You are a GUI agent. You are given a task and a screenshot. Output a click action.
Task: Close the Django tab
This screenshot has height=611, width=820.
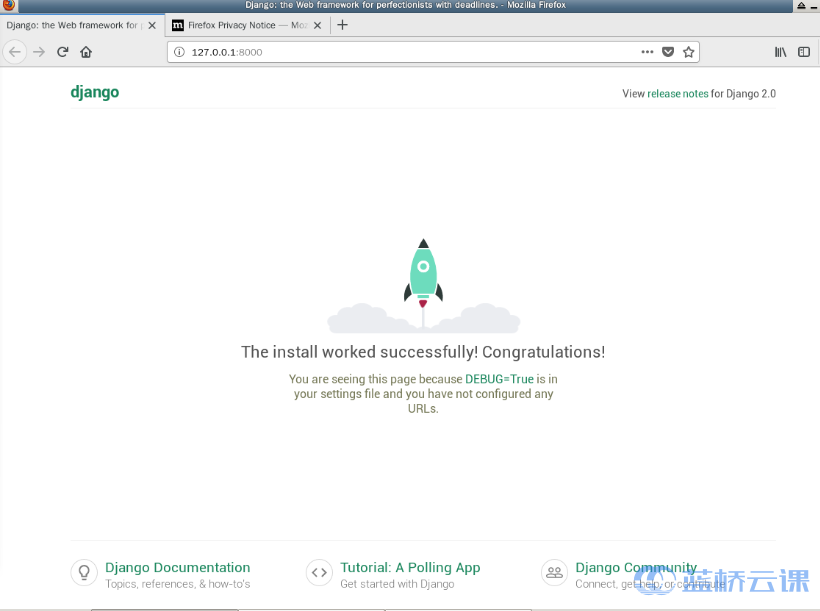point(152,25)
